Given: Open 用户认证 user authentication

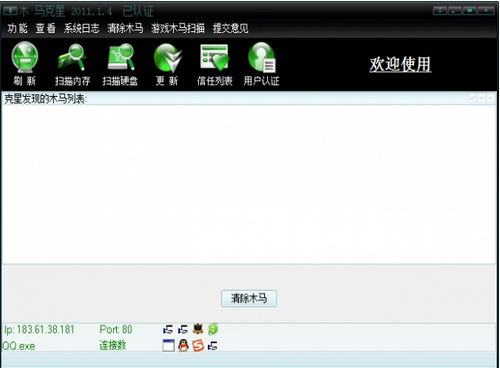Looking at the screenshot, I should coord(261,63).
